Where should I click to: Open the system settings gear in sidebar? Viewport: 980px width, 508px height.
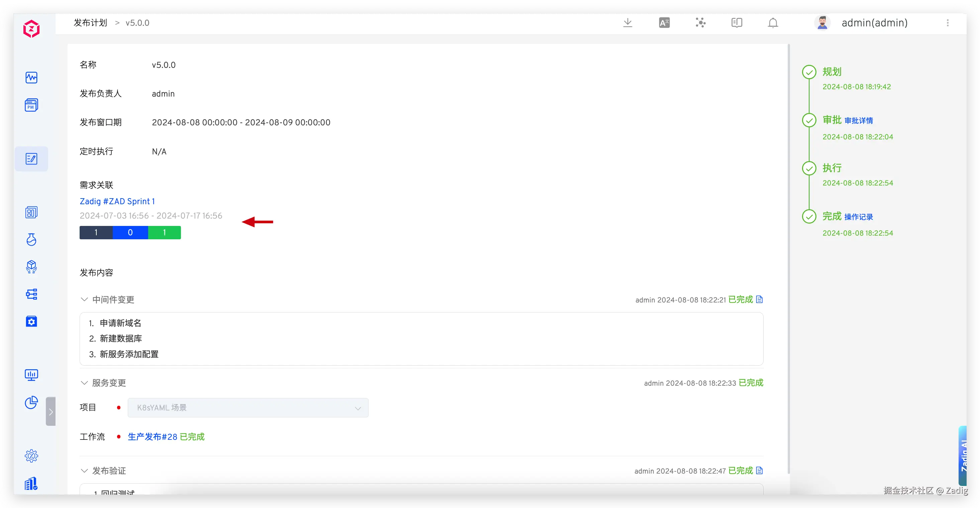[31, 456]
